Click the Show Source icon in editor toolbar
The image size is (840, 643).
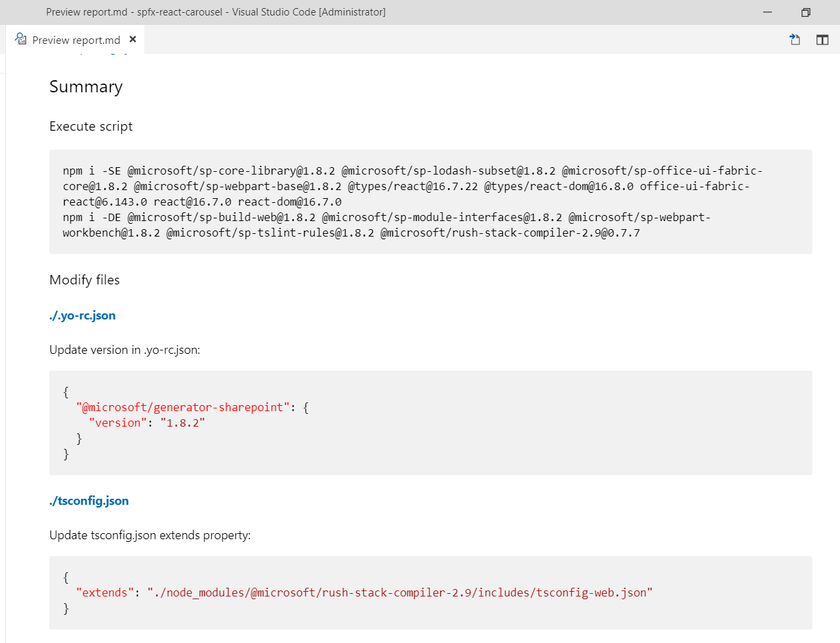pyautogui.click(x=795, y=40)
